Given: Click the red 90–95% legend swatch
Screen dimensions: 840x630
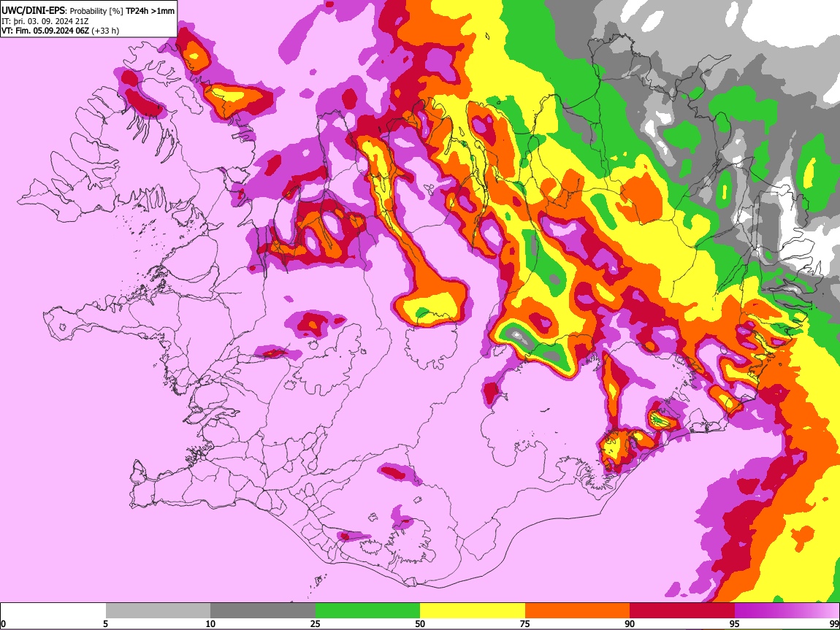Looking at the screenshot, I should point(682,611).
